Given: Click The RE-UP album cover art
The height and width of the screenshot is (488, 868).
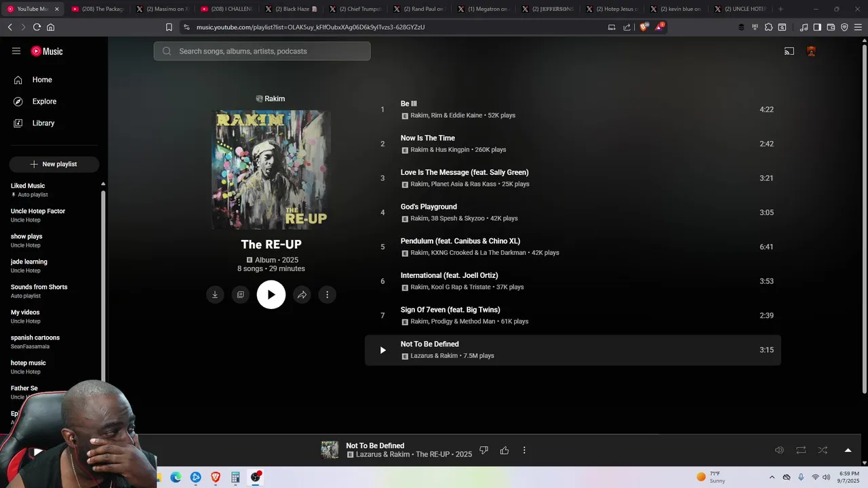Looking at the screenshot, I should pos(271,169).
